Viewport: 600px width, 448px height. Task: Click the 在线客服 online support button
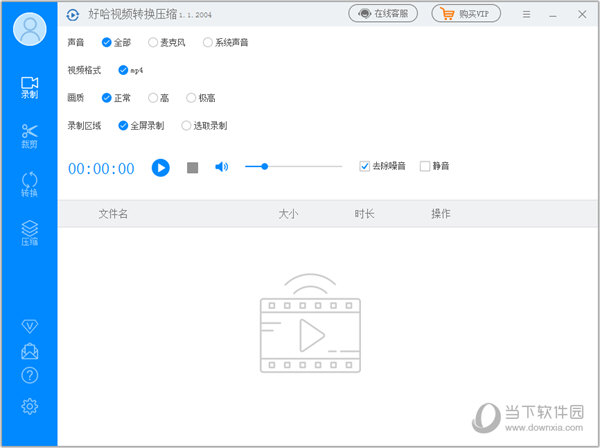pyautogui.click(x=383, y=14)
